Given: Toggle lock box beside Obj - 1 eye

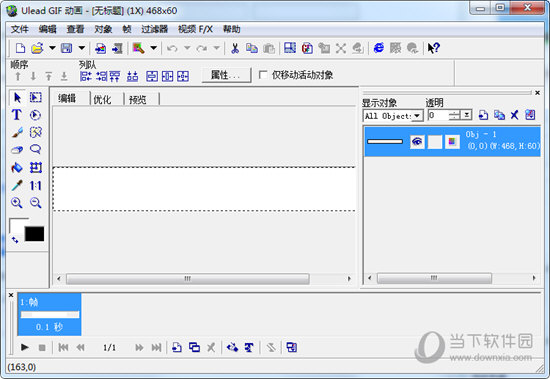Looking at the screenshot, I should click(x=435, y=142).
